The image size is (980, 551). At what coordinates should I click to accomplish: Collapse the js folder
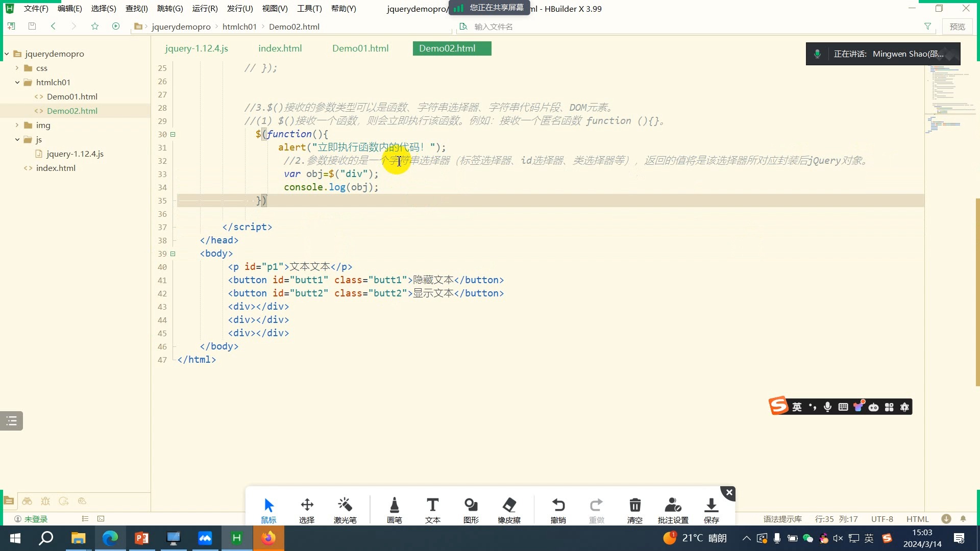[x=17, y=139]
